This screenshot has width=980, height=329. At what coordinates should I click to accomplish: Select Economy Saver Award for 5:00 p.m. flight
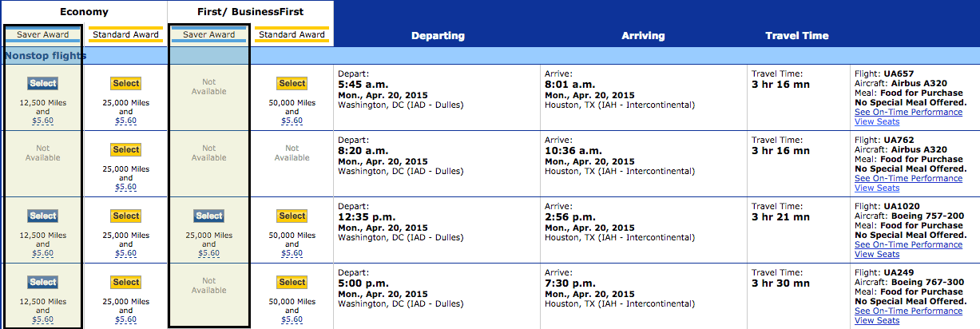tap(42, 282)
